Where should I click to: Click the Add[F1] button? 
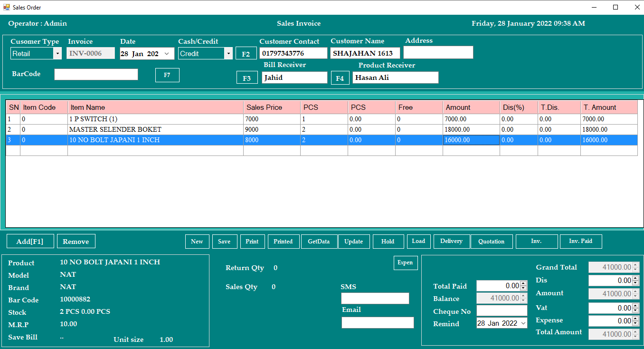pos(30,242)
